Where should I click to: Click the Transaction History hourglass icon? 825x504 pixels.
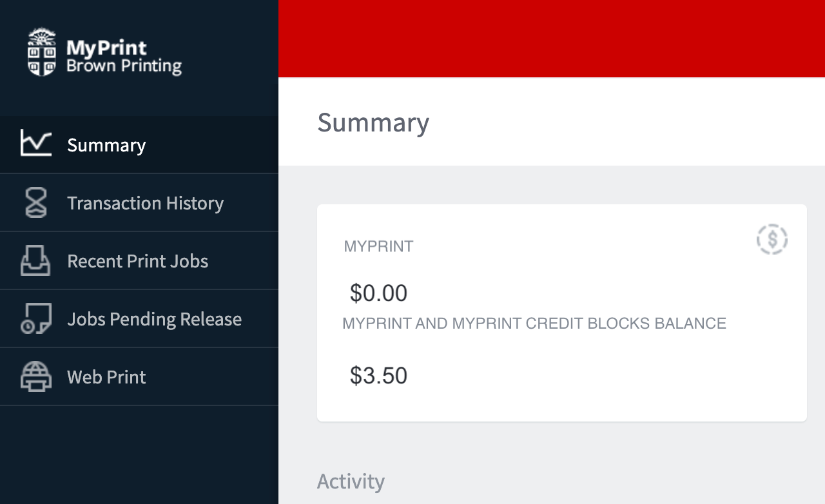(x=35, y=202)
